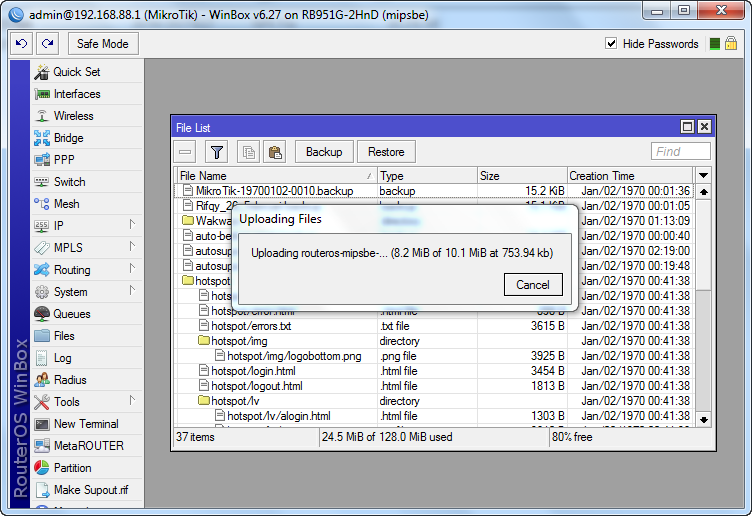Click the padlock icon in the toolbar
The image size is (752, 516).
(731, 44)
